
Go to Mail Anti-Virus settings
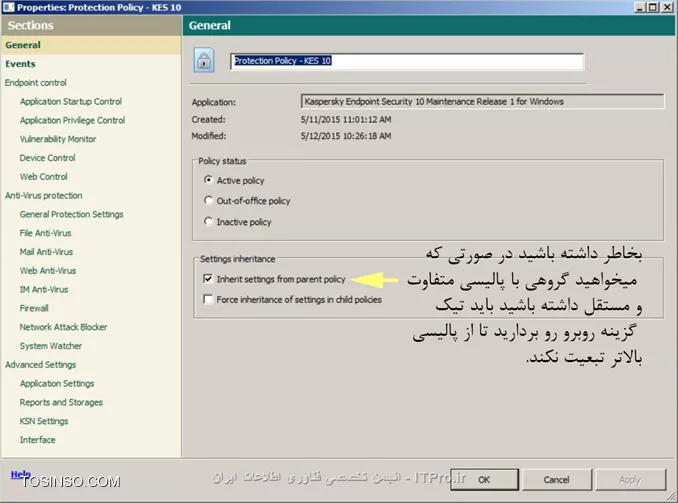tap(46, 252)
